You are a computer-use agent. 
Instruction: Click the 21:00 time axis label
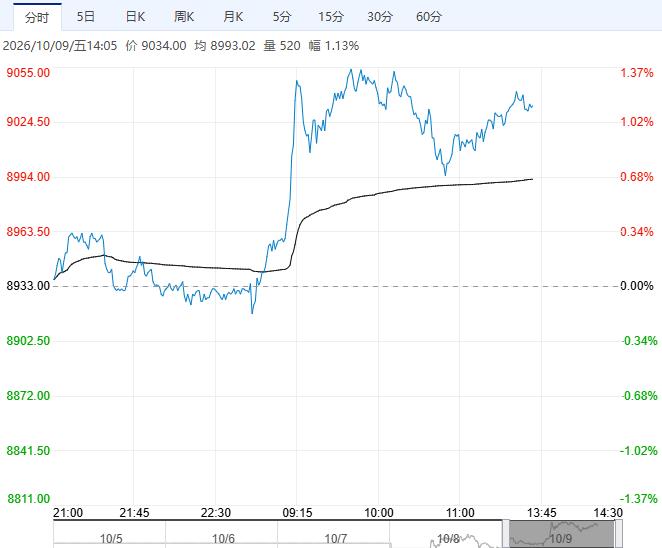coord(68,513)
